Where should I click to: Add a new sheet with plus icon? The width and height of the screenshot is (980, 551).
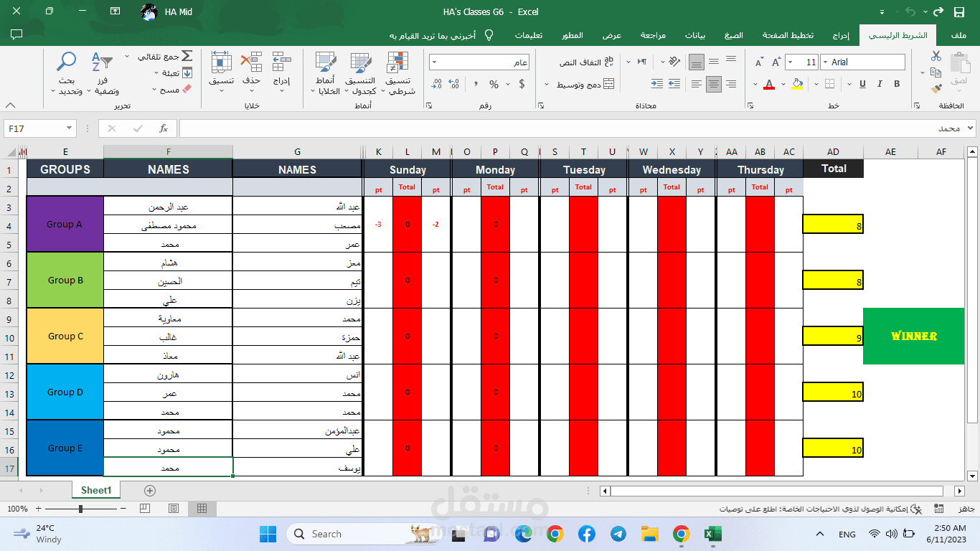[x=150, y=491]
